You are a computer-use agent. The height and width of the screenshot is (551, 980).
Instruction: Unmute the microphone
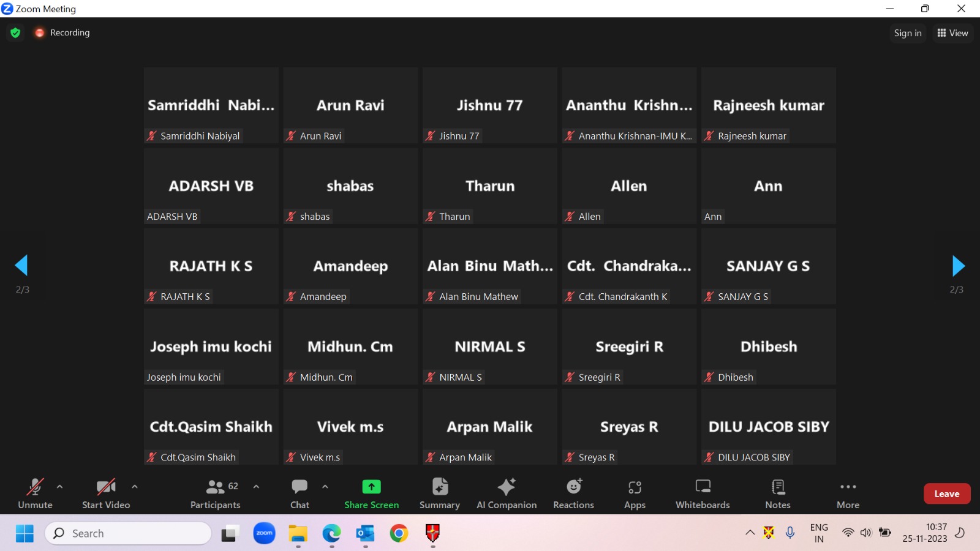click(35, 493)
